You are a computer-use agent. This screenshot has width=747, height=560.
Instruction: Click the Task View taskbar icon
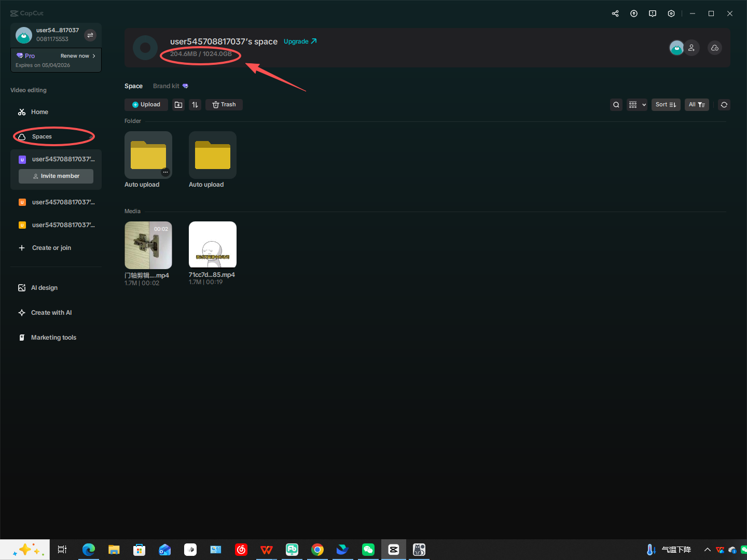click(x=62, y=550)
